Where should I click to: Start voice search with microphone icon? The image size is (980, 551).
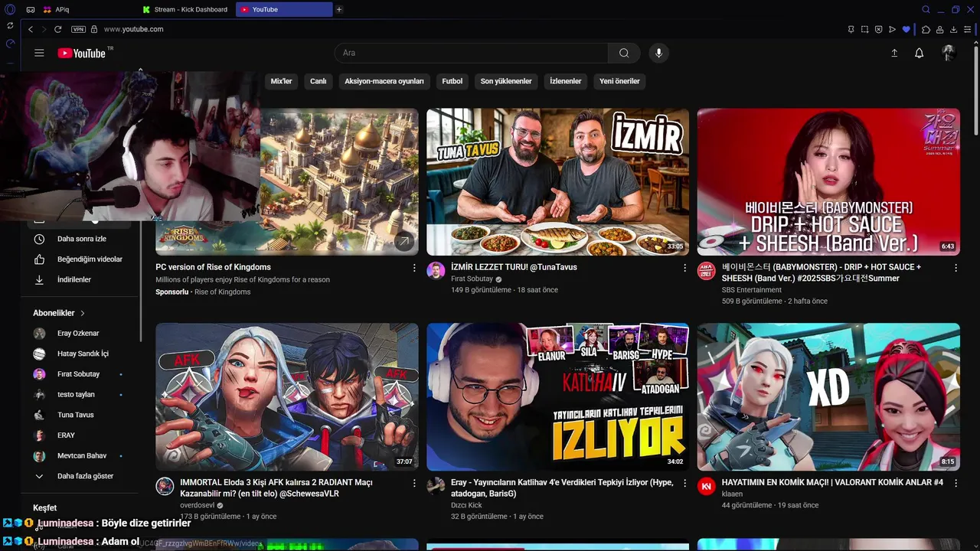pyautogui.click(x=658, y=53)
